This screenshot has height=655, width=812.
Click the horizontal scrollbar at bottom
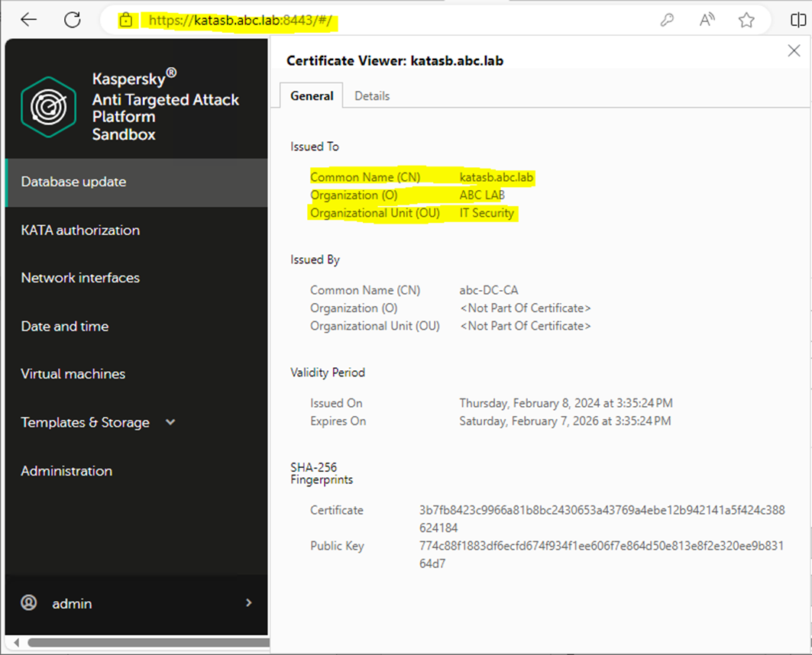(x=145, y=643)
